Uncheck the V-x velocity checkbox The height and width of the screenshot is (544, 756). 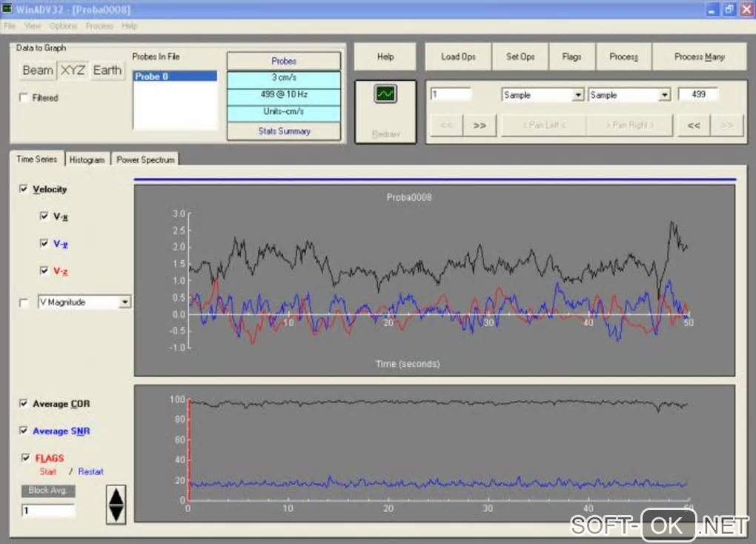[44, 217]
